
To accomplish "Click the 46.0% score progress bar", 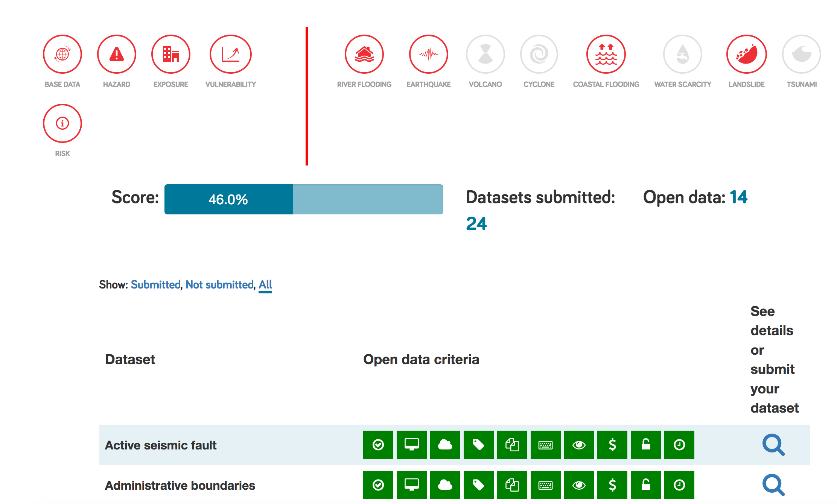I will point(304,199).
